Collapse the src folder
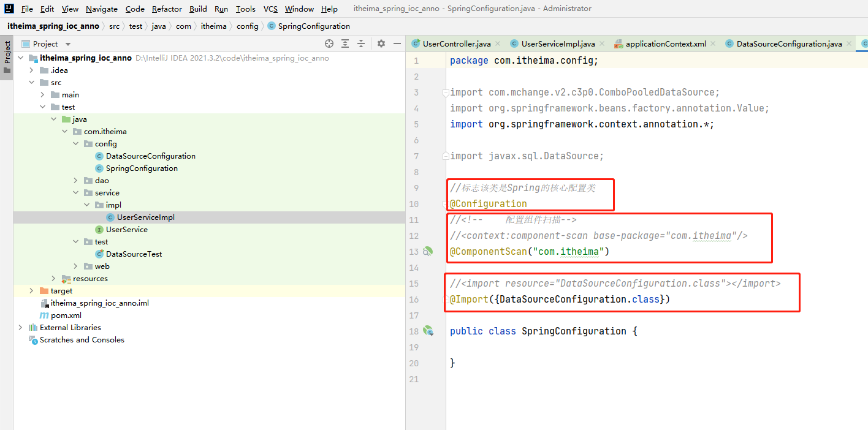 [31, 83]
